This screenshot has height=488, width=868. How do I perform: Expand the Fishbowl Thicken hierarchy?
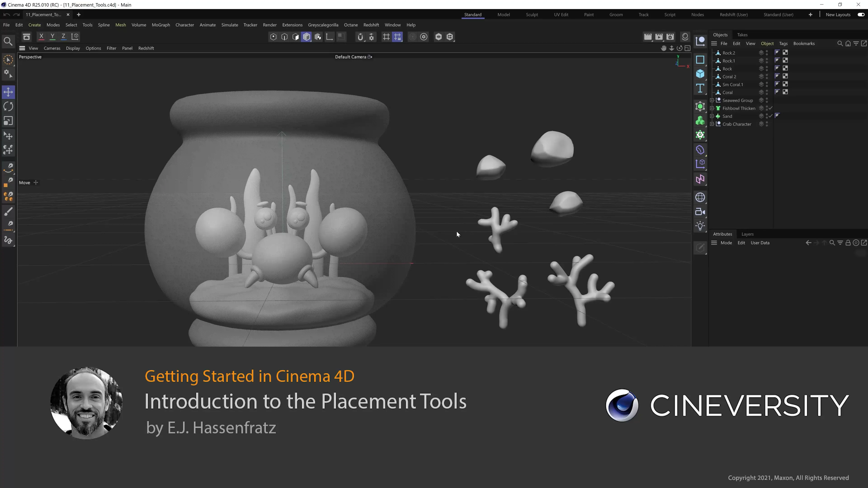712,108
